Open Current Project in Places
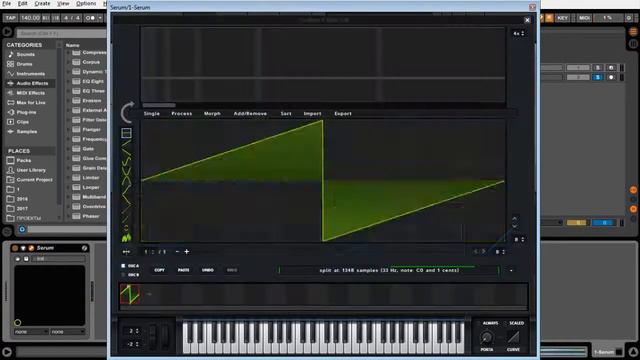The width and height of the screenshot is (640, 360). click(34, 180)
